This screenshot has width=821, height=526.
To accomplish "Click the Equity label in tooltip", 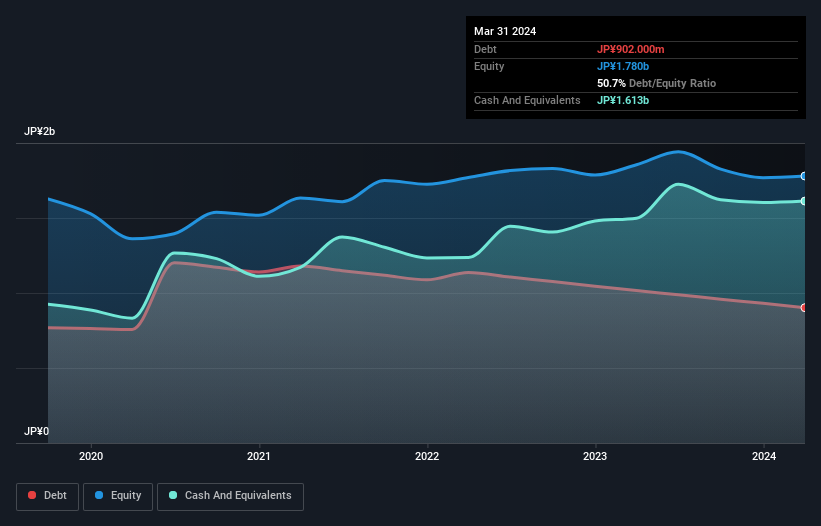I will pyautogui.click(x=489, y=66).
